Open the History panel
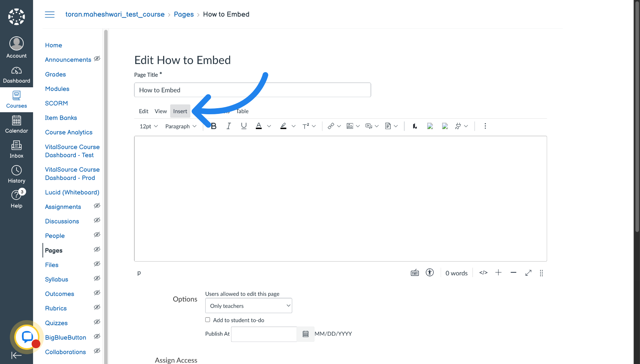Viewport: 640px width, 364px height. [x=17, y=175]
